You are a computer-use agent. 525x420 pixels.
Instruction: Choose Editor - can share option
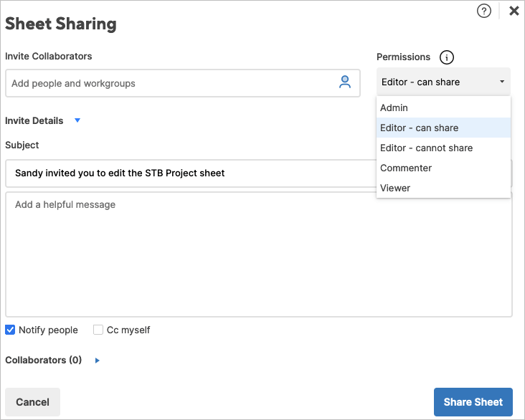pos(420,128)
